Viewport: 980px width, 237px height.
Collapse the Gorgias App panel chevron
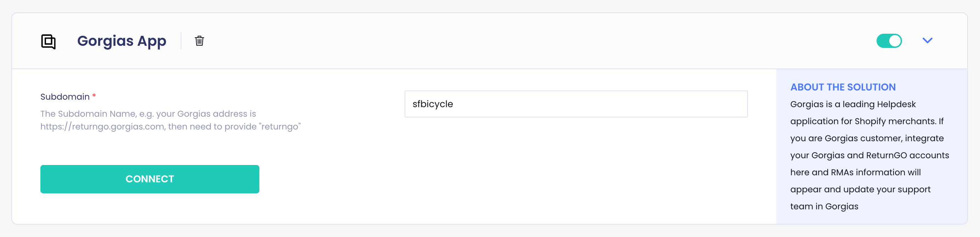(x=927, y=41)
